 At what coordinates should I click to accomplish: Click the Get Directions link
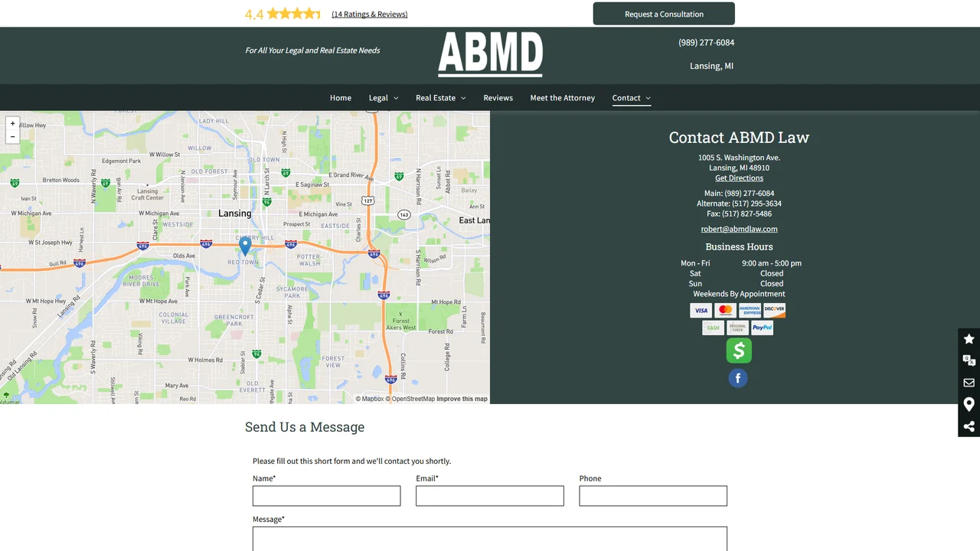pyautogui.click(x=740, y=178)
